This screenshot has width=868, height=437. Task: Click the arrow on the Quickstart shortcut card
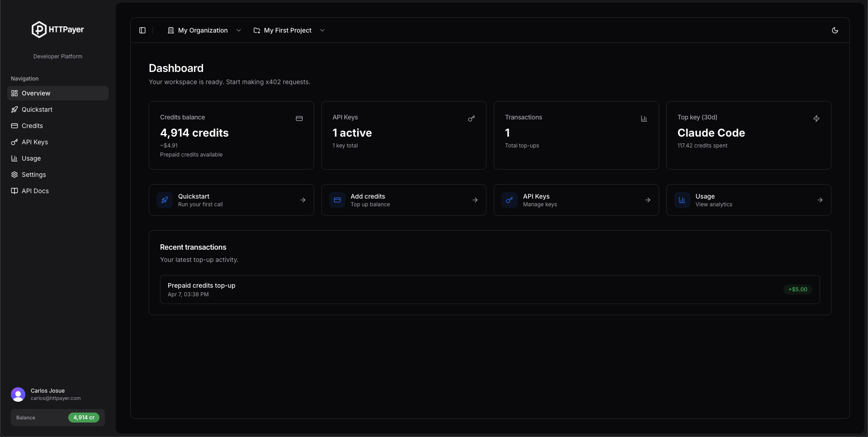click(x=303, y=199)
